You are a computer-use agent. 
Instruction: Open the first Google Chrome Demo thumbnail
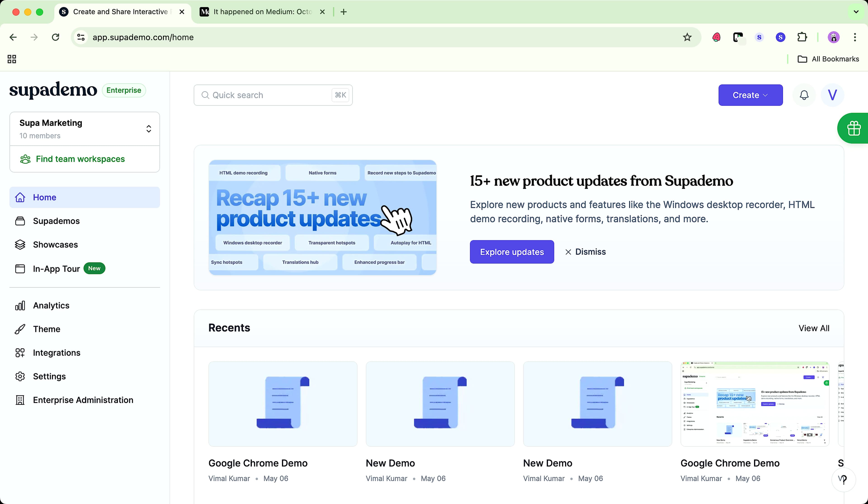point(283,404)
